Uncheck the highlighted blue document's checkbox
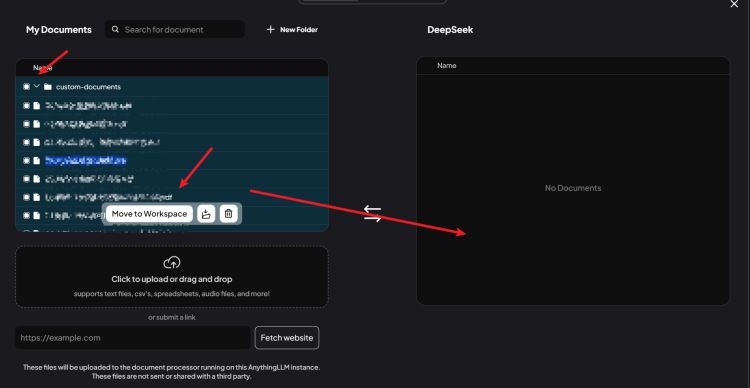The image size is (750, 388). pos(26,161)
